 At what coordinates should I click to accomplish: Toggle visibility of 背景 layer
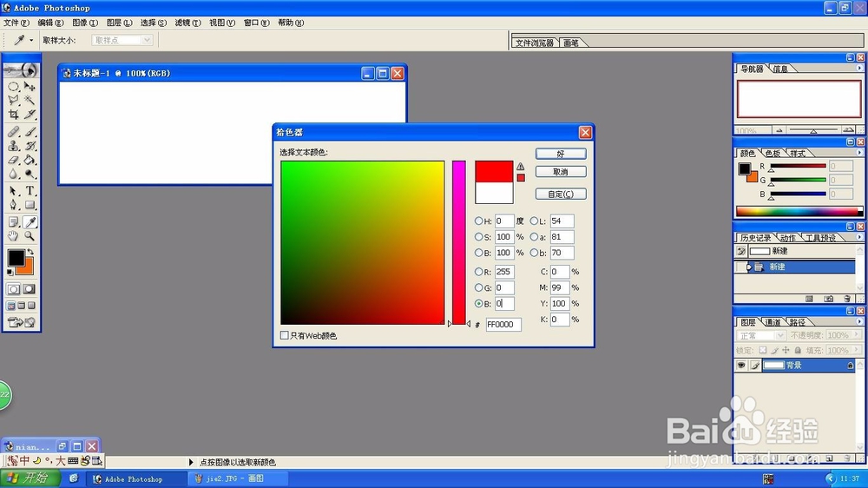[740, 365]
